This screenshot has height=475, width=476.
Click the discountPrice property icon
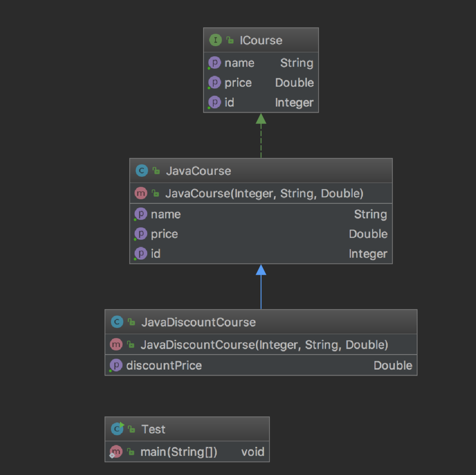point(116,365)
